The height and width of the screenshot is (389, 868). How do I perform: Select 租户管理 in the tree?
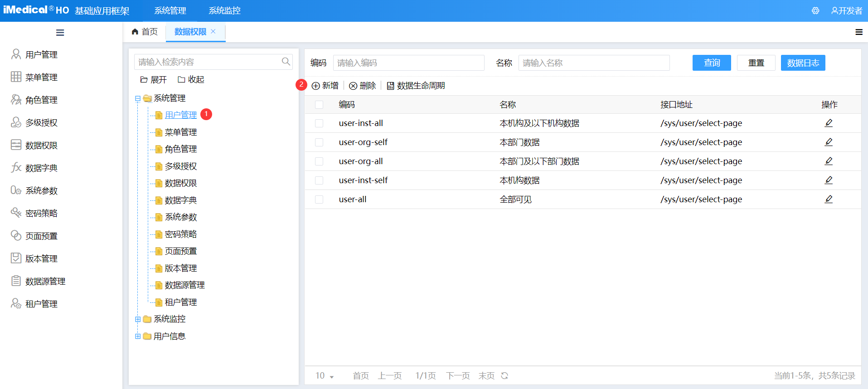point(181,302)
